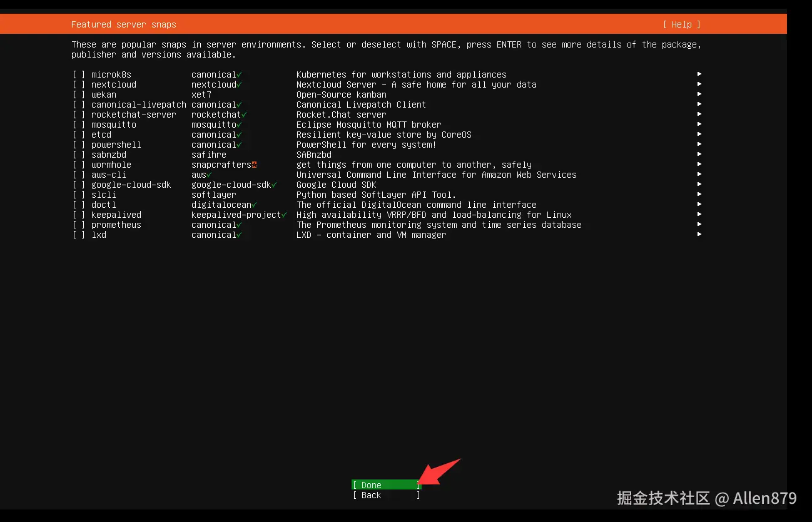Expand details arrow for sabnzbd row
Viewport: 812px width, 522px height.
coord(699,155)
